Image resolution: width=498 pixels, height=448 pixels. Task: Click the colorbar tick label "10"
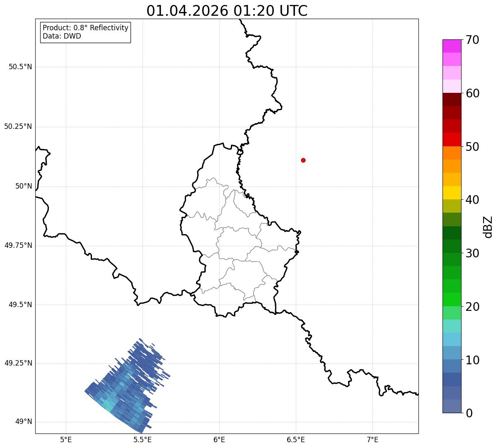[472, 360]
